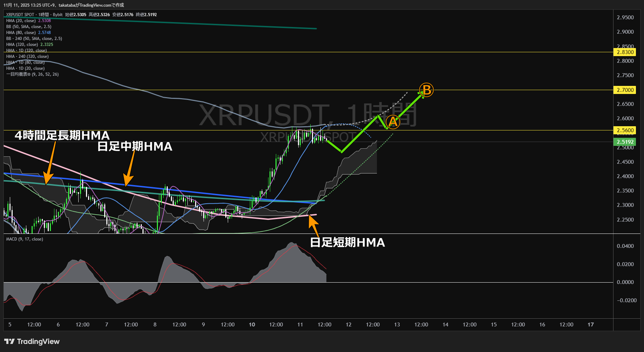
Task: Click the opening price value 始値2.5305
Action: [76, 15]
